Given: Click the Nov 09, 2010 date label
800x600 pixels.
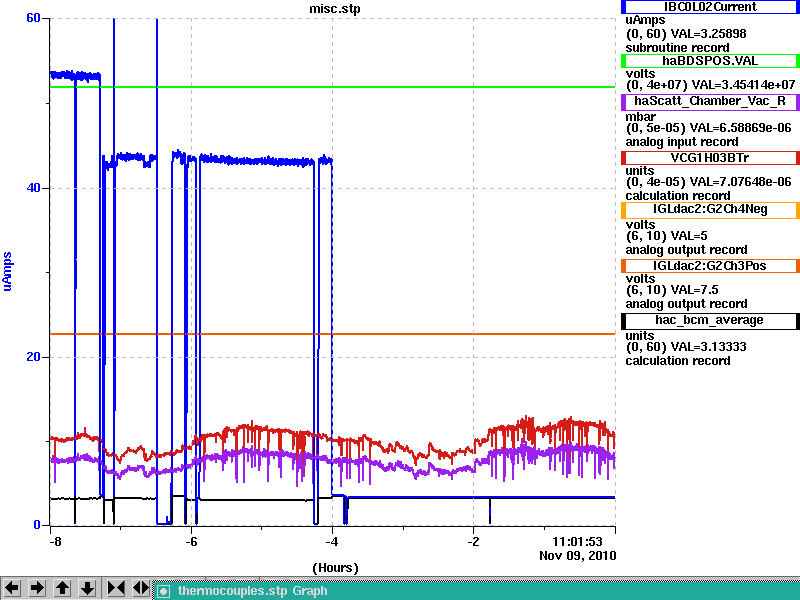Looking at the screenshot, I should coord(578,556).
